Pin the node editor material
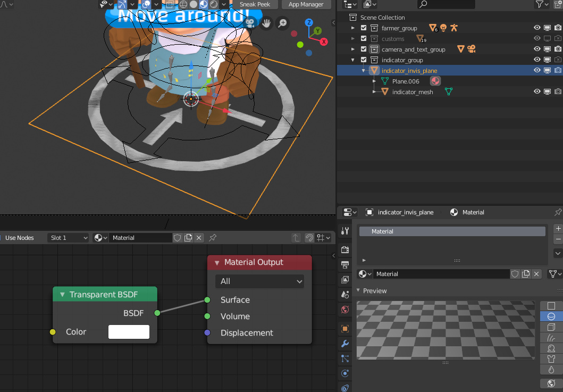The image size is (563, 392). coord(213,238)
